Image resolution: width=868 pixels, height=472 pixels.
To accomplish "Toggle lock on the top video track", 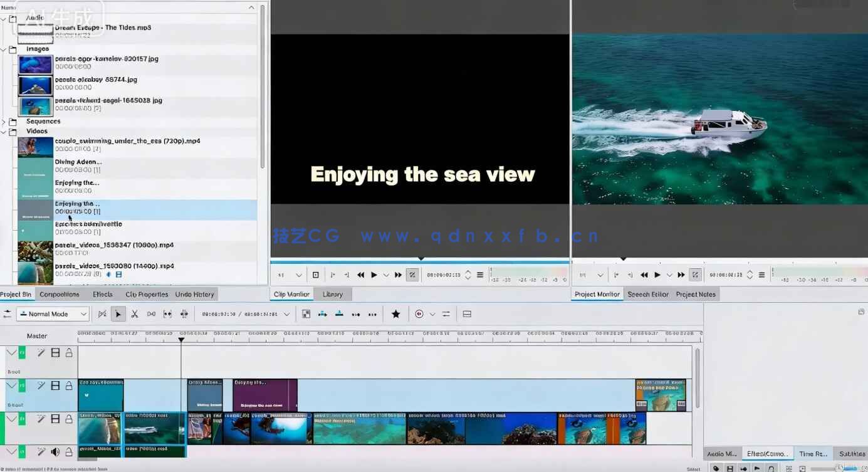I will [69, 353].
